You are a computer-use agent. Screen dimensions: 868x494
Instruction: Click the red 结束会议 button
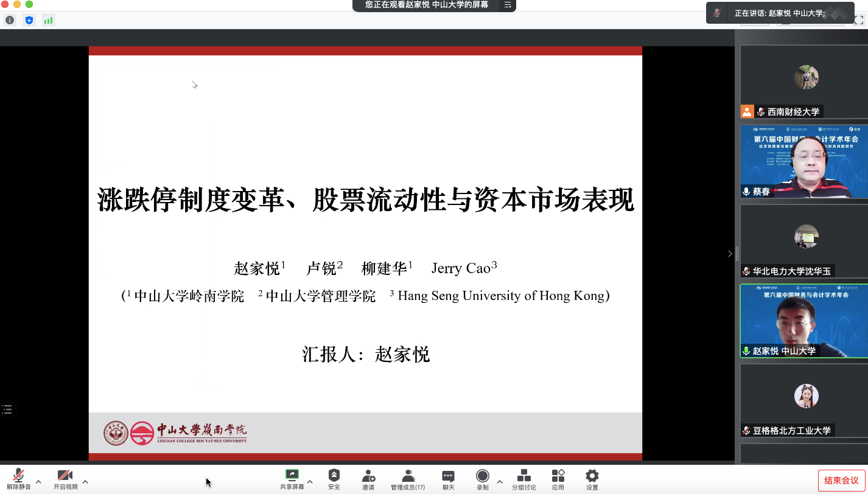coord(841,480)
